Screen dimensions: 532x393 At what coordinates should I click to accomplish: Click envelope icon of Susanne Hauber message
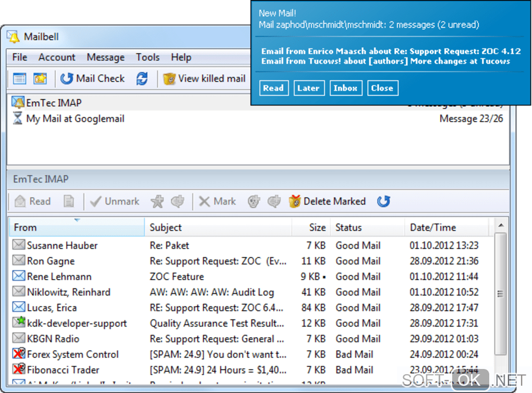pos(19,244)
